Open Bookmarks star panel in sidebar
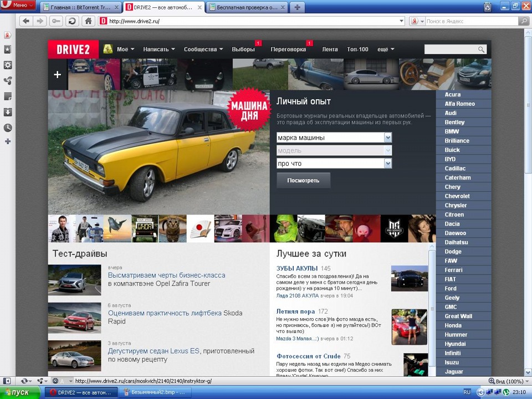This screenshot has height=399, width=532. [x=7, y=49]
